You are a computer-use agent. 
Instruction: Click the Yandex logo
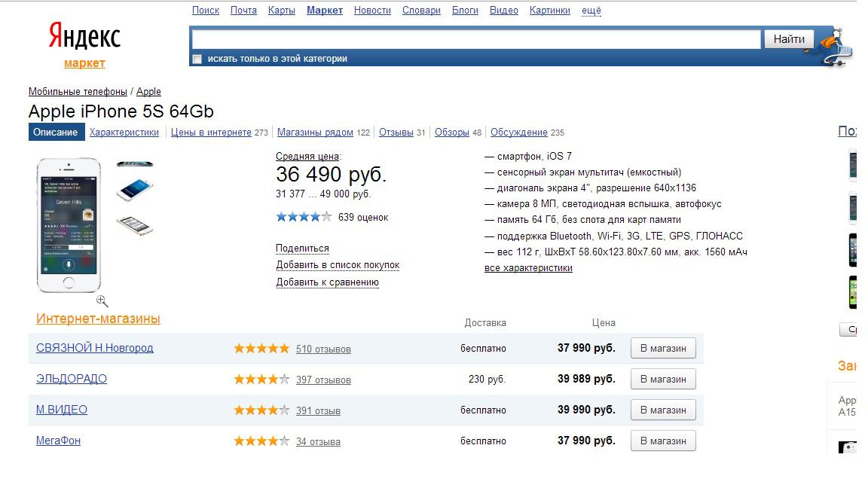click(84, 35)
